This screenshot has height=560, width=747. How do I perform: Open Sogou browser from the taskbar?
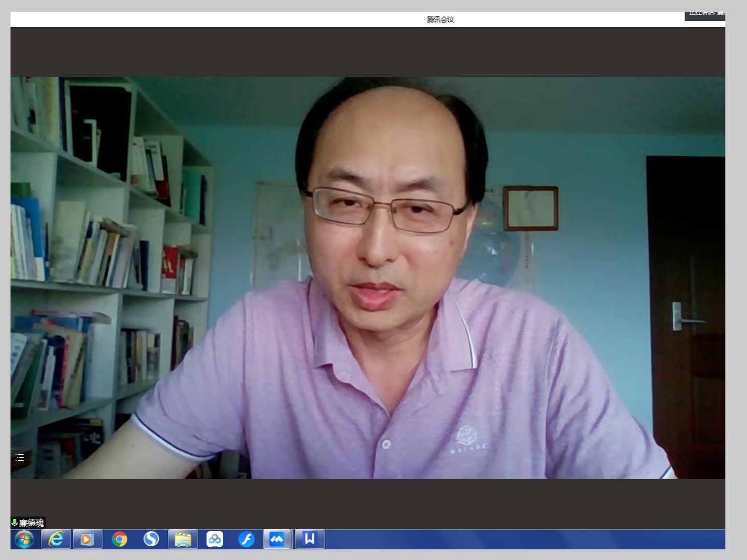tap(151, 539)
